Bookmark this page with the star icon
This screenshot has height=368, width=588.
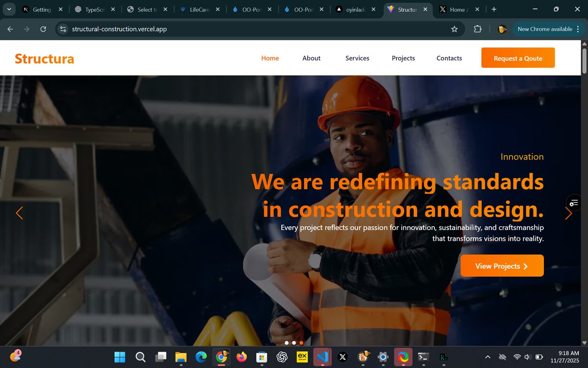point(454,29)
